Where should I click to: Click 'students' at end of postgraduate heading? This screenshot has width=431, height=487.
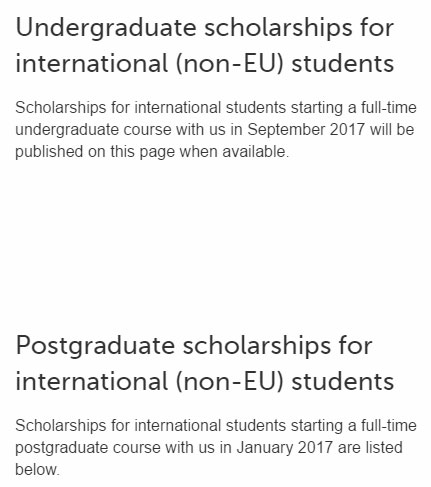coord(343,381)
